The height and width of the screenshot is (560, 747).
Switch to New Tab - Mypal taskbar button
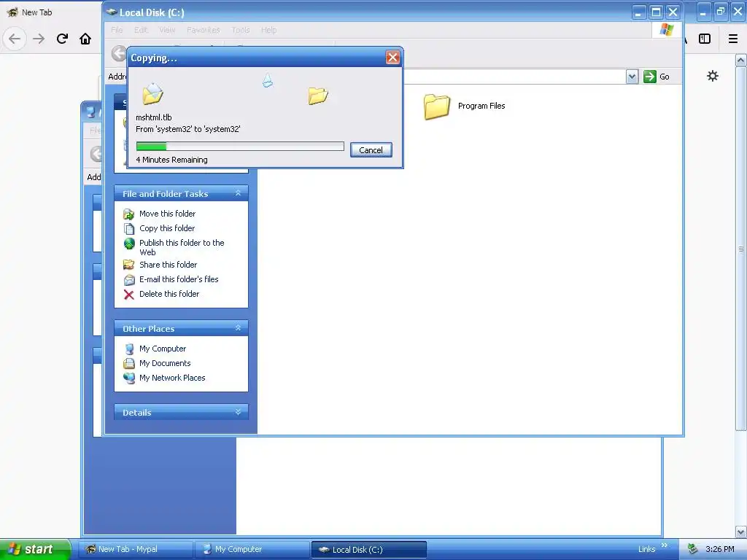click(x=135, y=550)
